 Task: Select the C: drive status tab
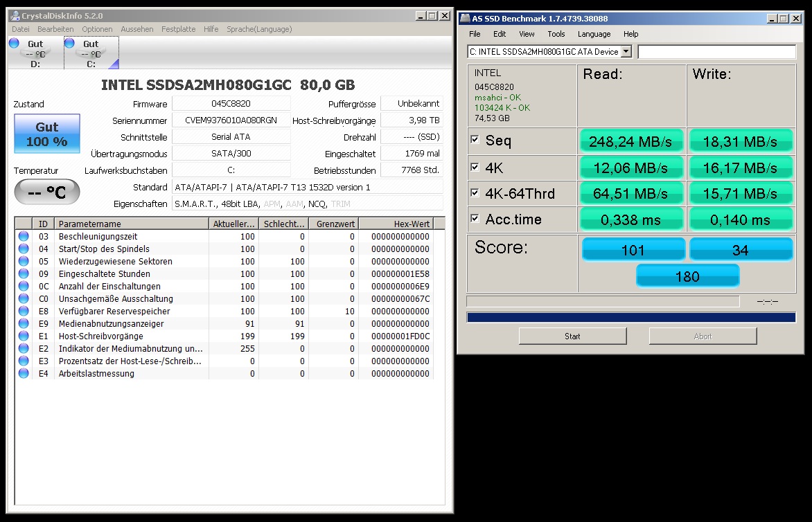91,53
